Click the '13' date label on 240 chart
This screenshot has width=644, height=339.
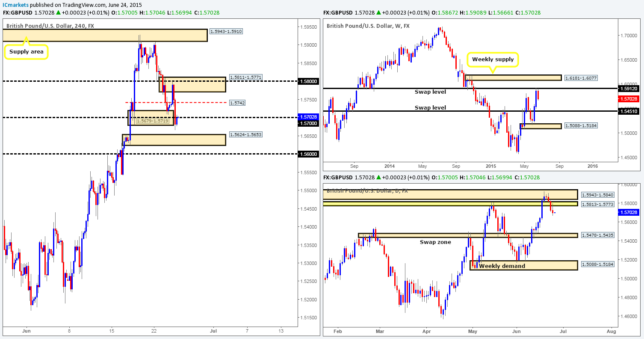click(x=281, y=331)
